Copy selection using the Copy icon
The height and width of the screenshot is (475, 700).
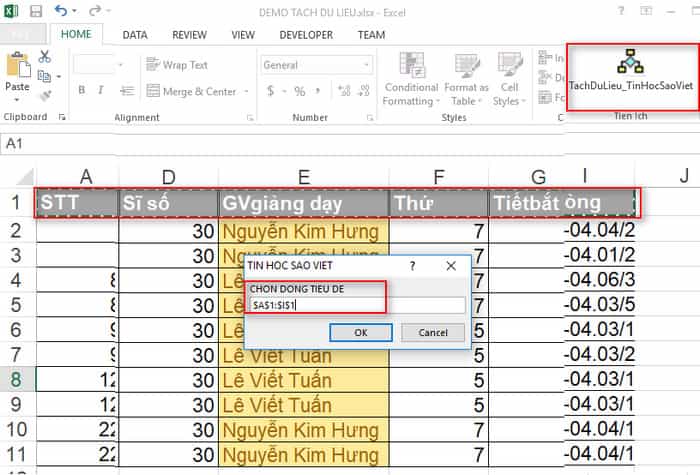point(44,76)
